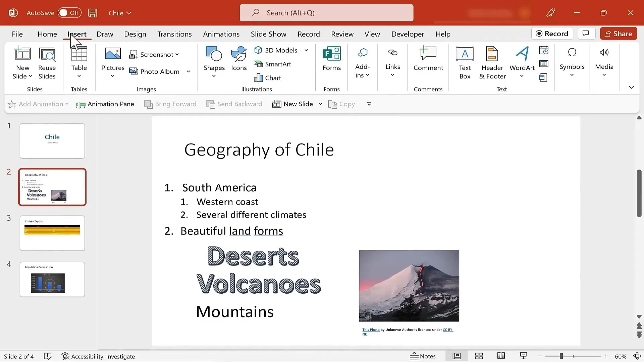Click the CC BY-ND license link
This screenshot has height=362, width=644.
coord(448,330)
